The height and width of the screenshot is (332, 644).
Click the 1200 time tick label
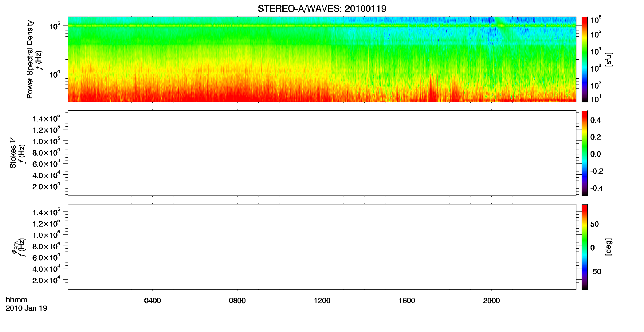pos(322,301)
